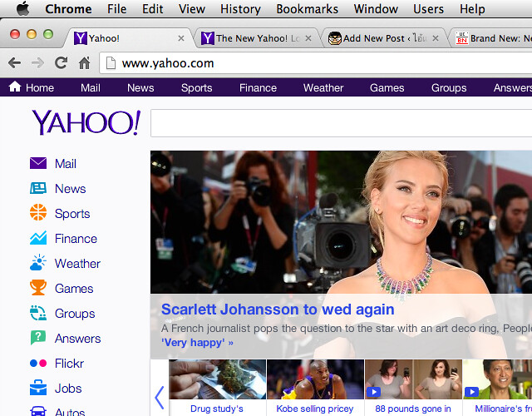Viewport: 532px width, 416px height.
Task: Click the Jobs briefcase icon in sidebar
Action: click(38, 388)
